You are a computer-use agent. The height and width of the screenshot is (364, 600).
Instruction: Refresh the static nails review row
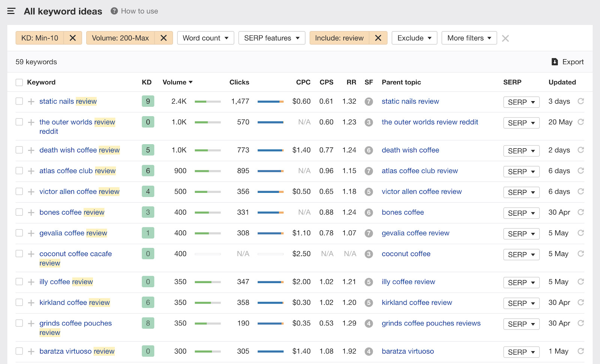pyautogui.click(x=580, y=101)
